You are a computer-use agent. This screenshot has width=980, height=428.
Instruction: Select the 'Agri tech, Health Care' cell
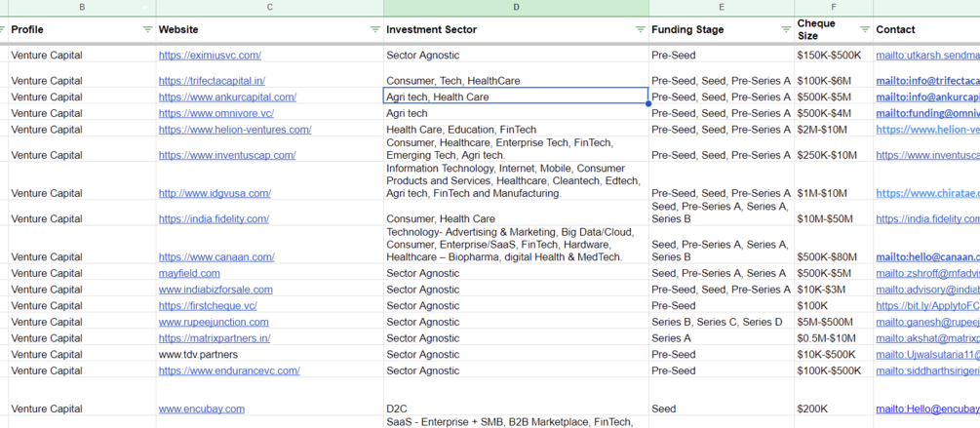(515, 97)
